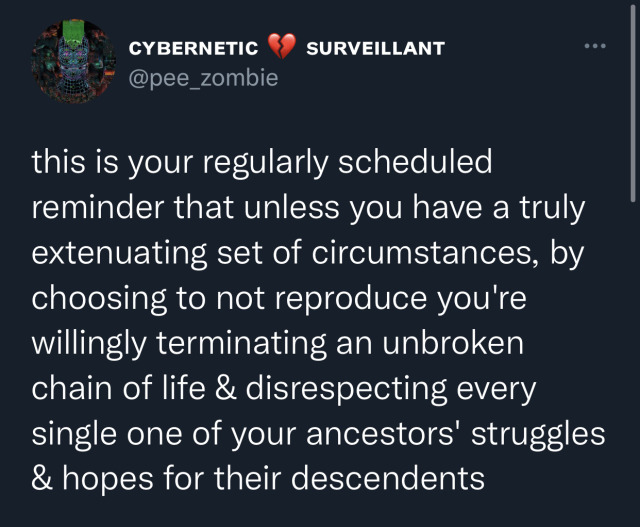Open the three-dot more options menu

(x=595, y=46)
